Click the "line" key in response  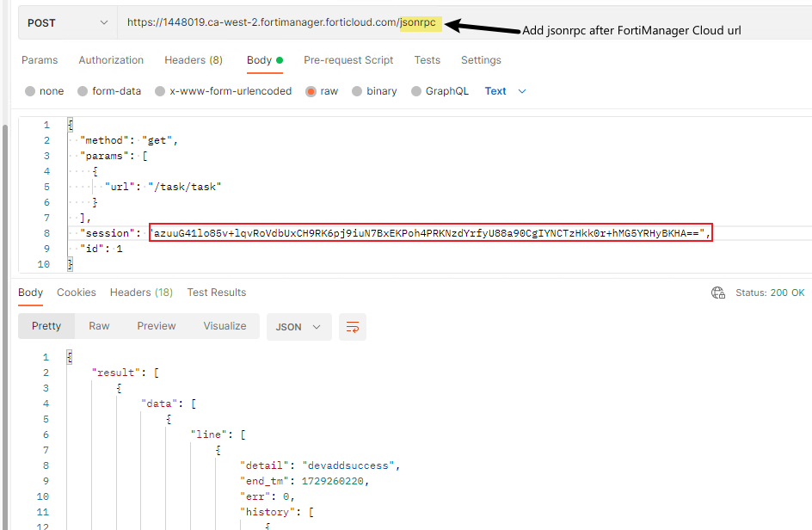pyautogui.click(x=209, y=434)
